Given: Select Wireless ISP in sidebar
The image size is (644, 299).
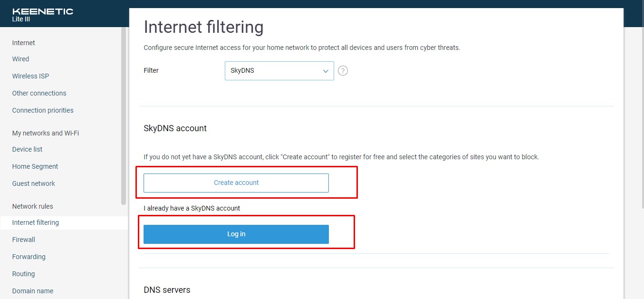Looking at the screenshot, I should point(30,76).
